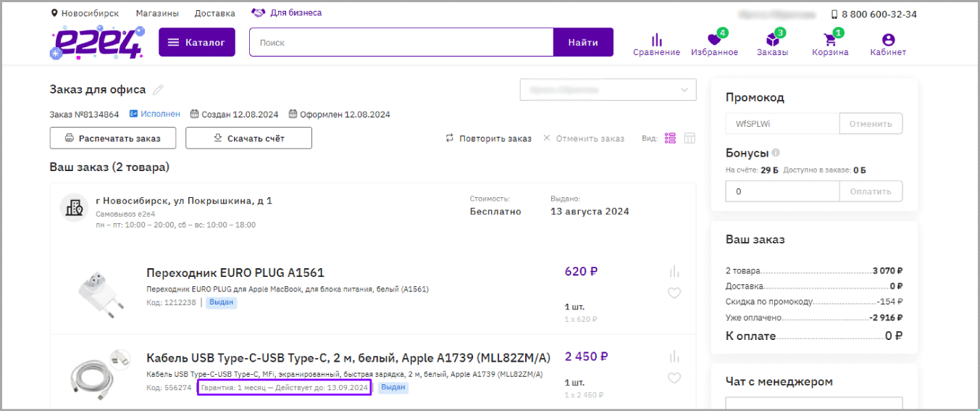Screen dimensions: 980x411
Task: Click the bonuses info icon
Action: [x=776, y=153]
